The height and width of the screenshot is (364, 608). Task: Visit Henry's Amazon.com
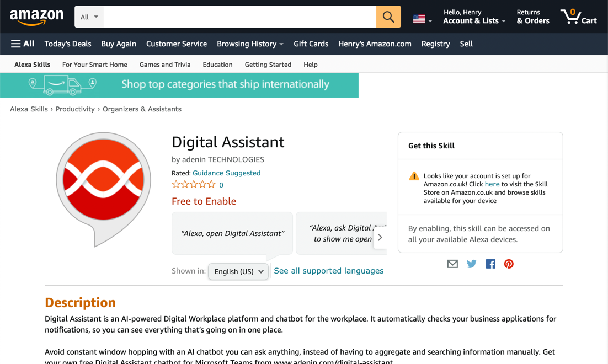click(375, 44)
